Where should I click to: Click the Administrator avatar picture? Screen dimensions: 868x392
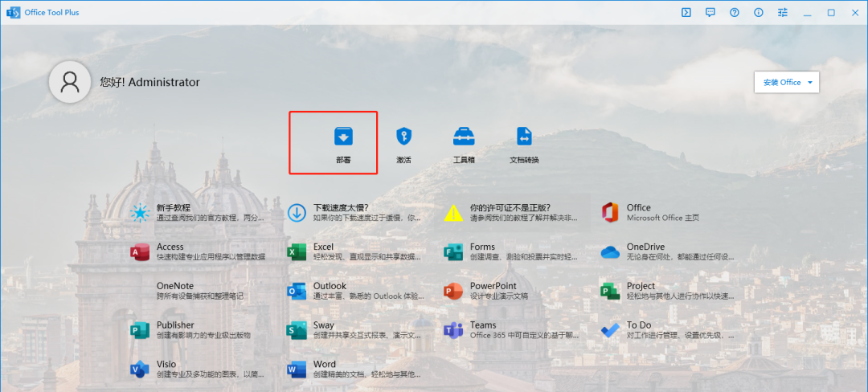point(70,82)
